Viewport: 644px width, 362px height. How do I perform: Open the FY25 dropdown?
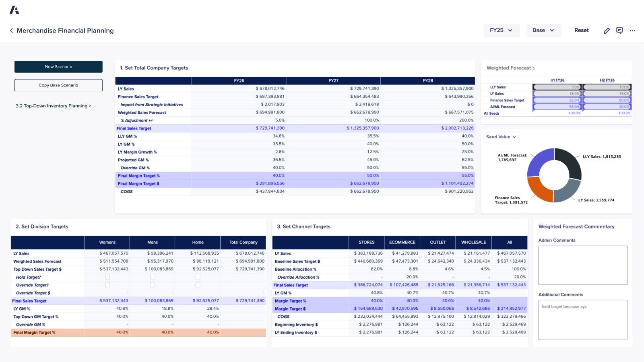coord(501,30)
